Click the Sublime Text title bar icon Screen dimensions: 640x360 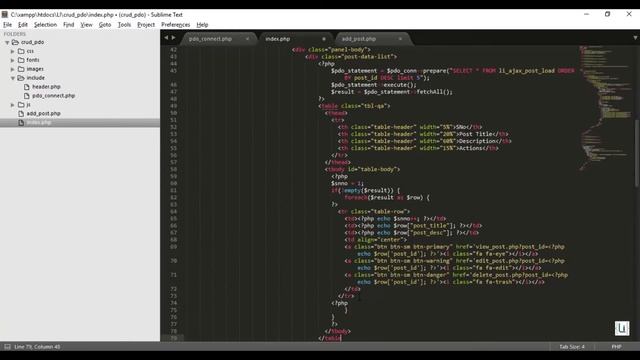click(4, 14)
